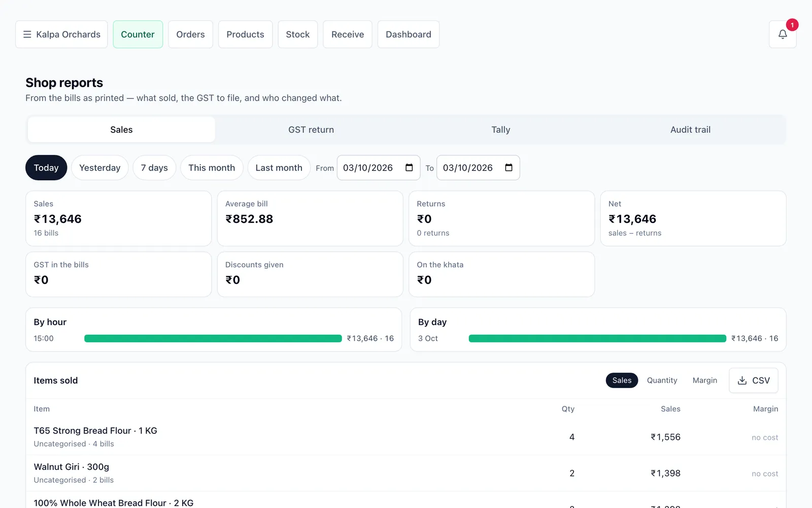Go to Dashboard
The width and height of the screenshot is (812, 508).
[409, 35]
